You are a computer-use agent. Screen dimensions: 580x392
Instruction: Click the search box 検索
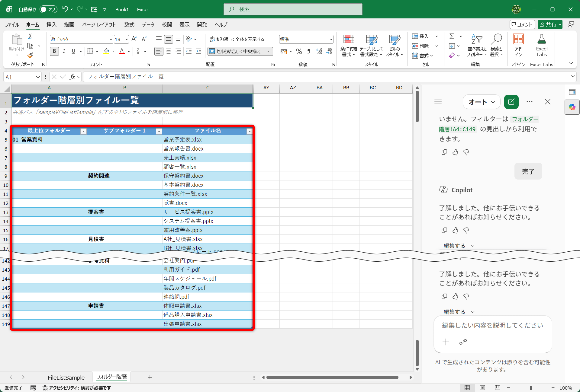click(x=293, y=9)
